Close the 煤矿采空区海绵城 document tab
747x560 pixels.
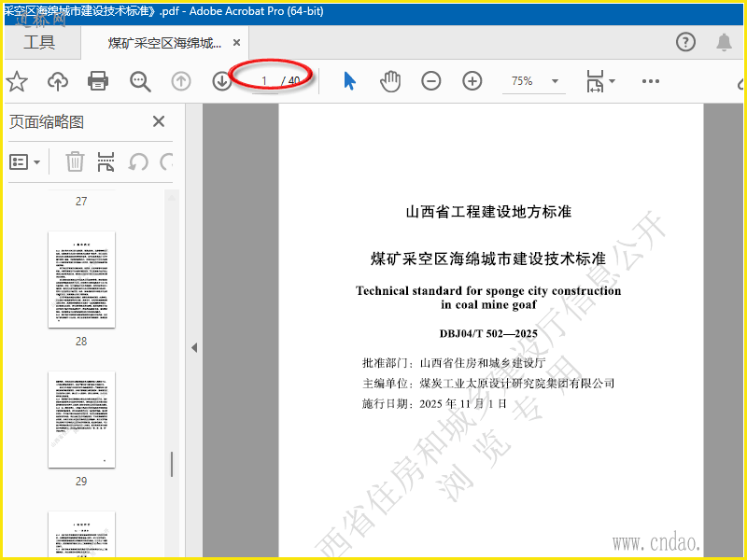tap(236, 43)
